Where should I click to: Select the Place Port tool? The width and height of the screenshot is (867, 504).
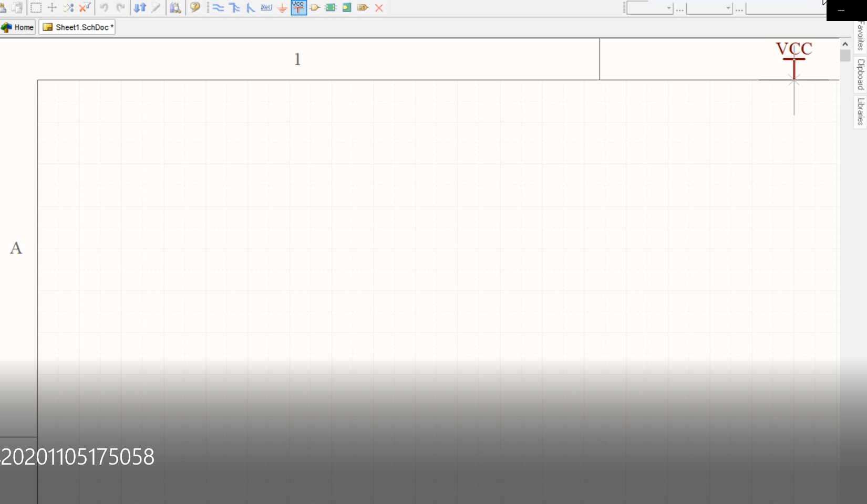(363, 8)
